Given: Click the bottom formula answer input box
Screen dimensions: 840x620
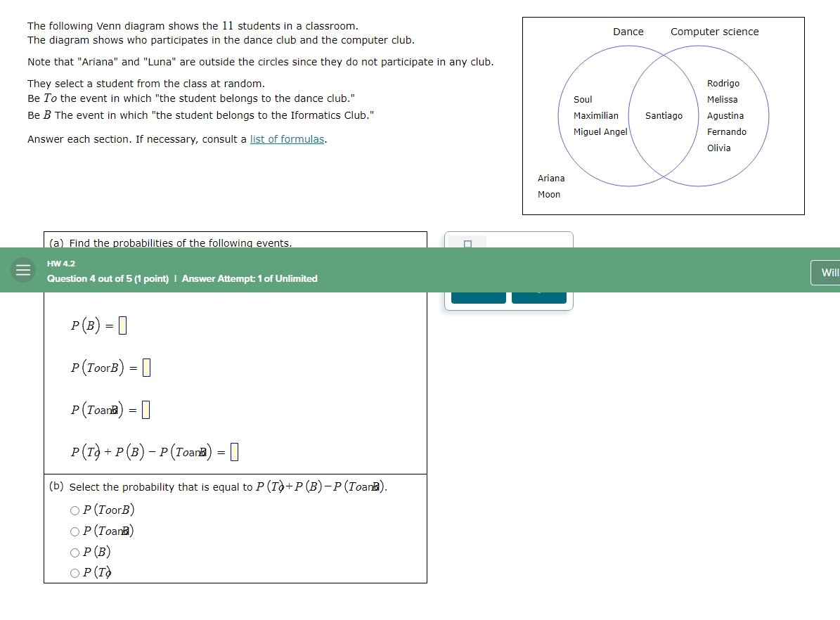Looking at the screenshot, I should click(235, 451).
